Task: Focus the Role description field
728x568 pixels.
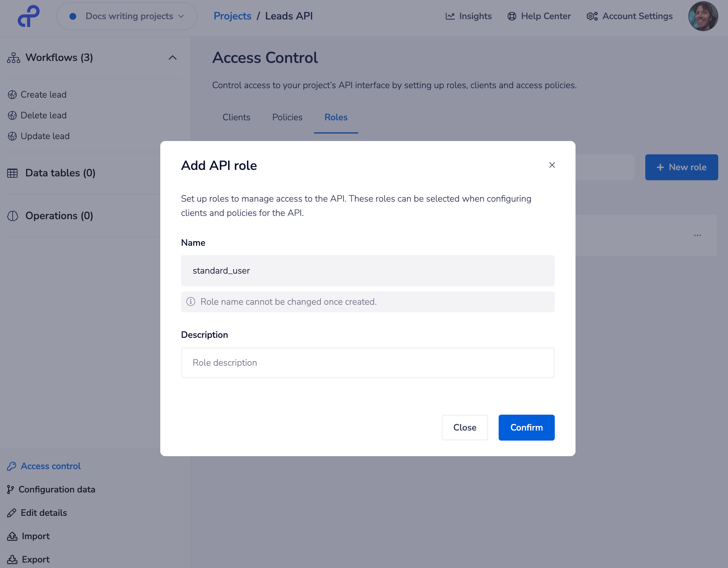Action: pos(367,362)
